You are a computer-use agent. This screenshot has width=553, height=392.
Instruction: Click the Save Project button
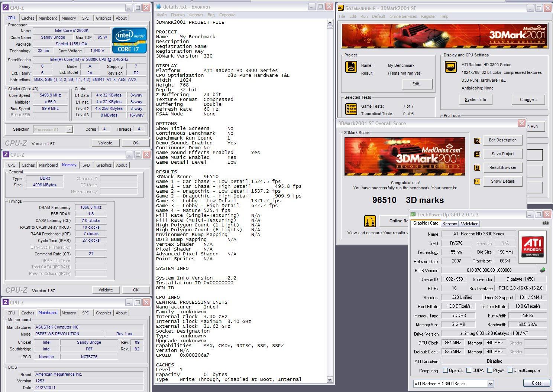(x=503, y=154)
